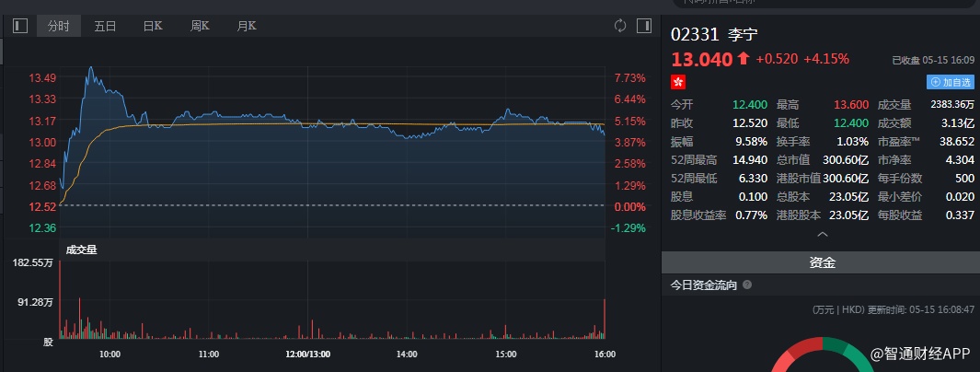Click the 13.040 current price value
980x372 pixels.
(x=701, y=59)
